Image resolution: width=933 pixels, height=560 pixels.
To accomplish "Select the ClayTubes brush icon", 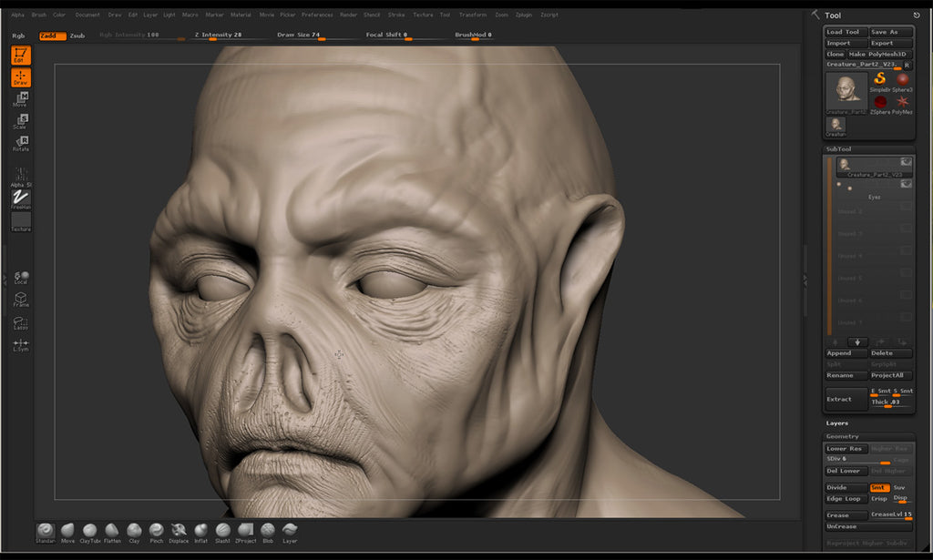I will point(89,531).
